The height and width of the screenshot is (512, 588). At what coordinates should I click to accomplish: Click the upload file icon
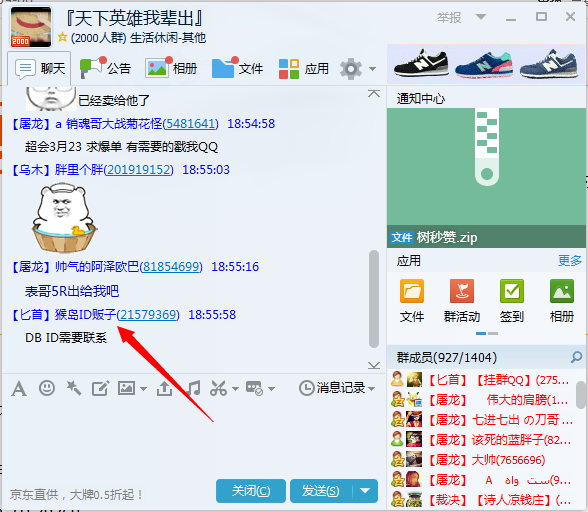tap(164, 388)
